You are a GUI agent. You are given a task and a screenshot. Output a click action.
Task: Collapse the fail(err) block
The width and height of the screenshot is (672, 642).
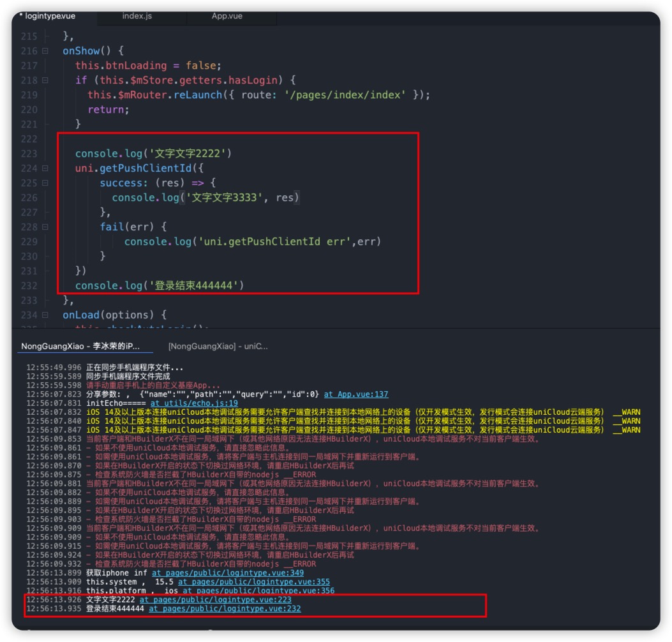coord(45,227)
